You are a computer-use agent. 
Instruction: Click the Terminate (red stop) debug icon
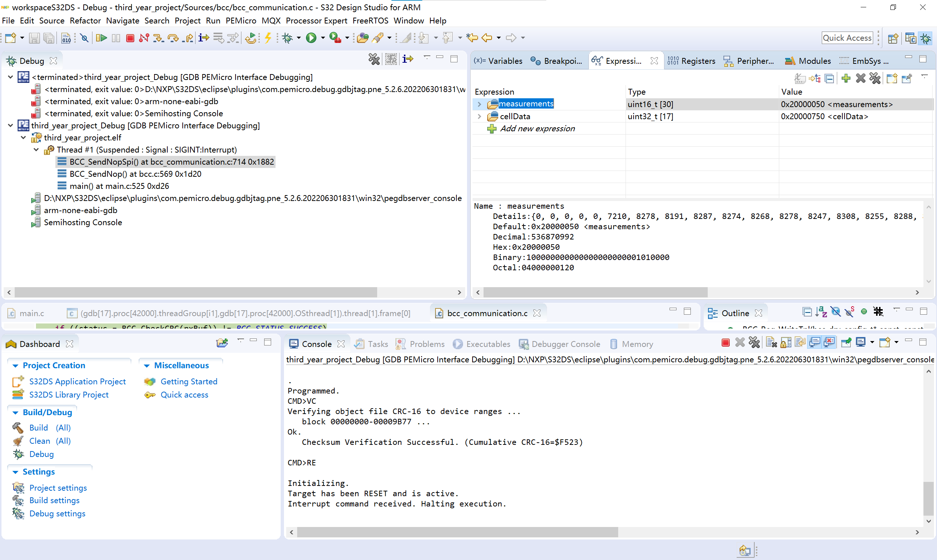click(130, 38)
